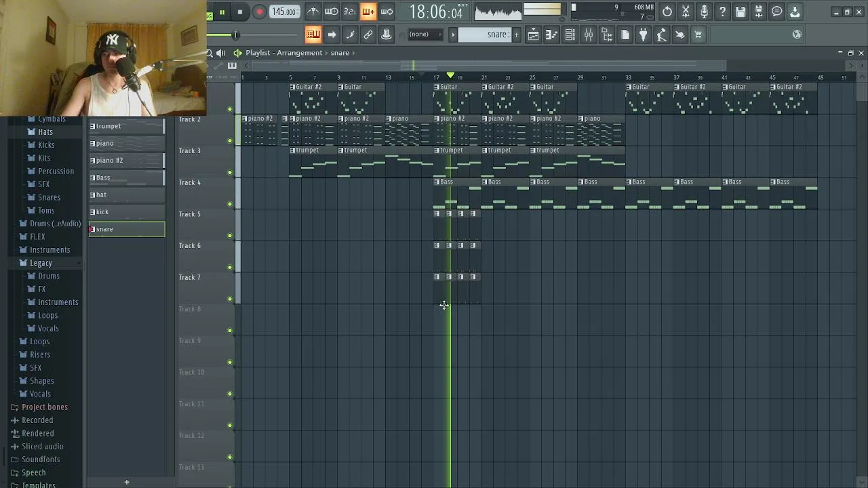The height and width of the screenshot is (488, 868).
Task: Click the 145.000 tempo field
Action: (x=284, y=12)
